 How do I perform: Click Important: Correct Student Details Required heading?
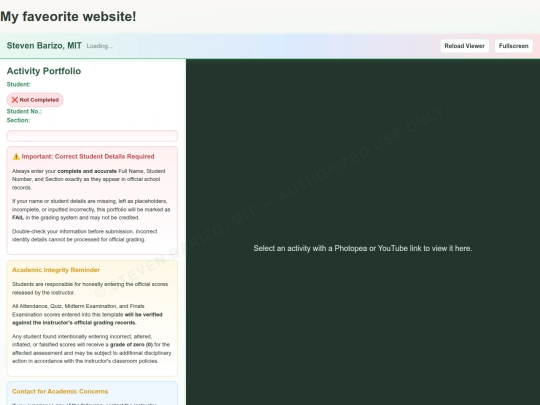(x=88, y=156)
